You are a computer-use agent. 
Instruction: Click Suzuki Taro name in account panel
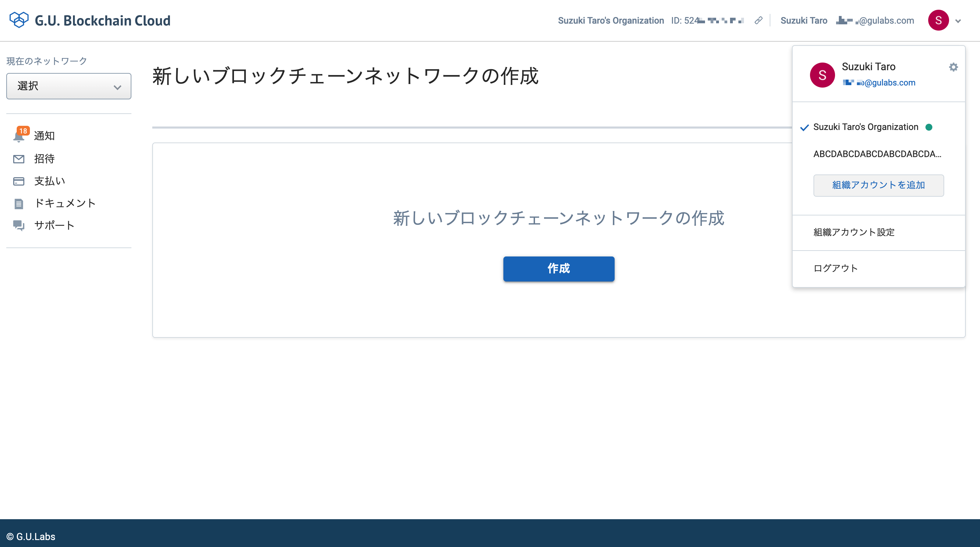[x=868, y=67]
